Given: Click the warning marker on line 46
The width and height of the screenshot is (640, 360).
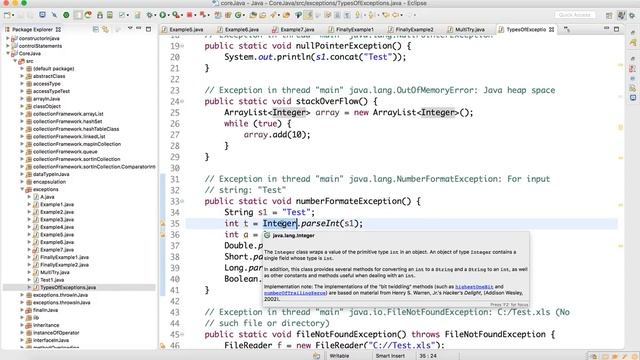Looking at the screenshot, I should click(x=162, y=345).
